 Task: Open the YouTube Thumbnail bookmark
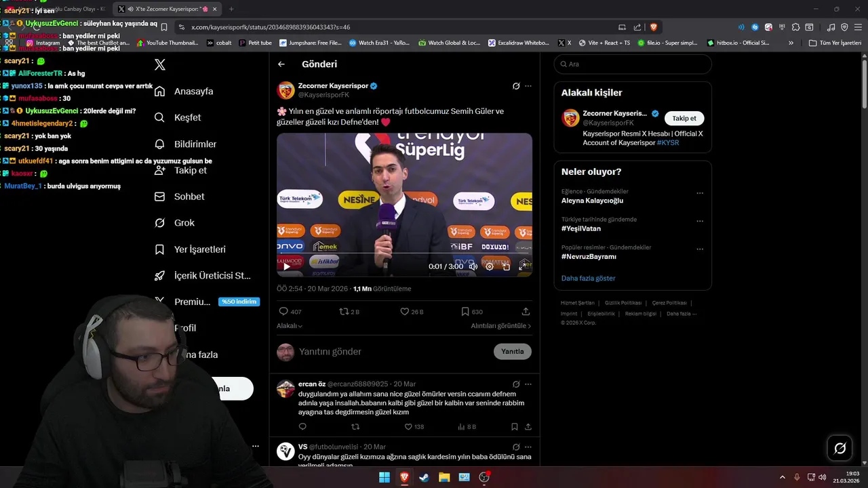click(167, 43)
